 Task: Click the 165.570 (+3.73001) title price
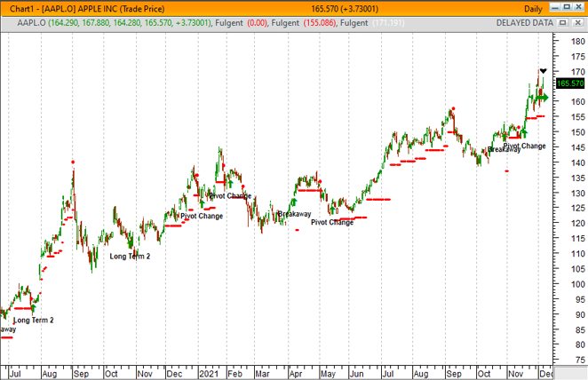[x=345, y=9]
